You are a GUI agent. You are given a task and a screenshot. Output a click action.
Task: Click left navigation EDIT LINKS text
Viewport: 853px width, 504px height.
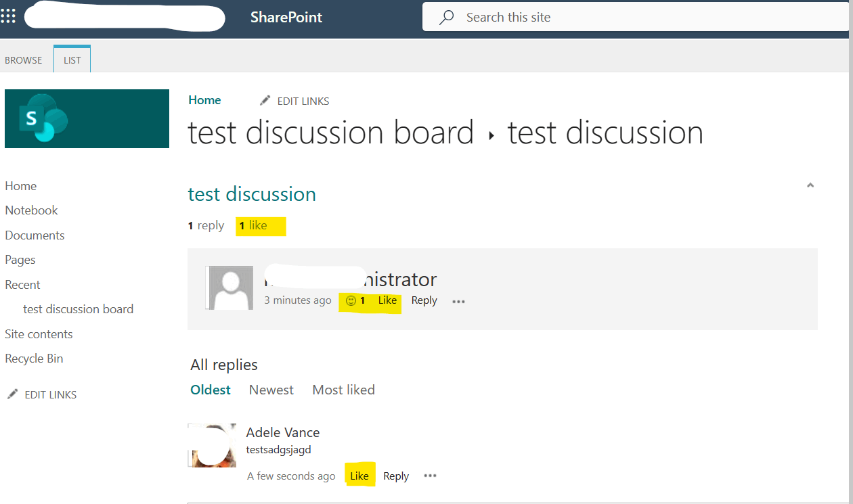(51, 395)
